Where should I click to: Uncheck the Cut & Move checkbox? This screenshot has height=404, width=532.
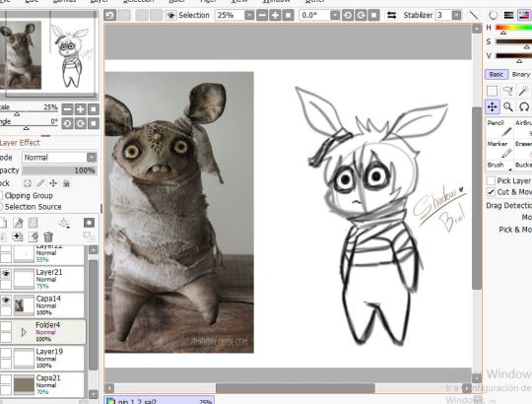(491, 192)
